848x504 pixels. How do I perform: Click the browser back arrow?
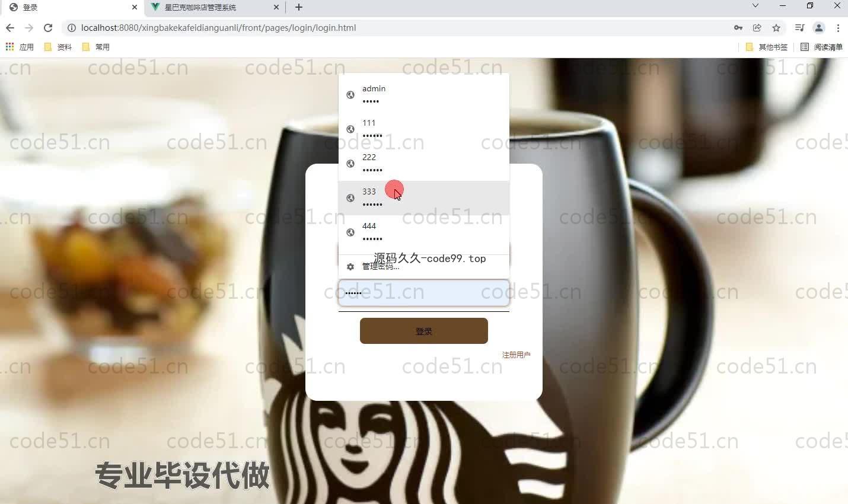point(10,28)
